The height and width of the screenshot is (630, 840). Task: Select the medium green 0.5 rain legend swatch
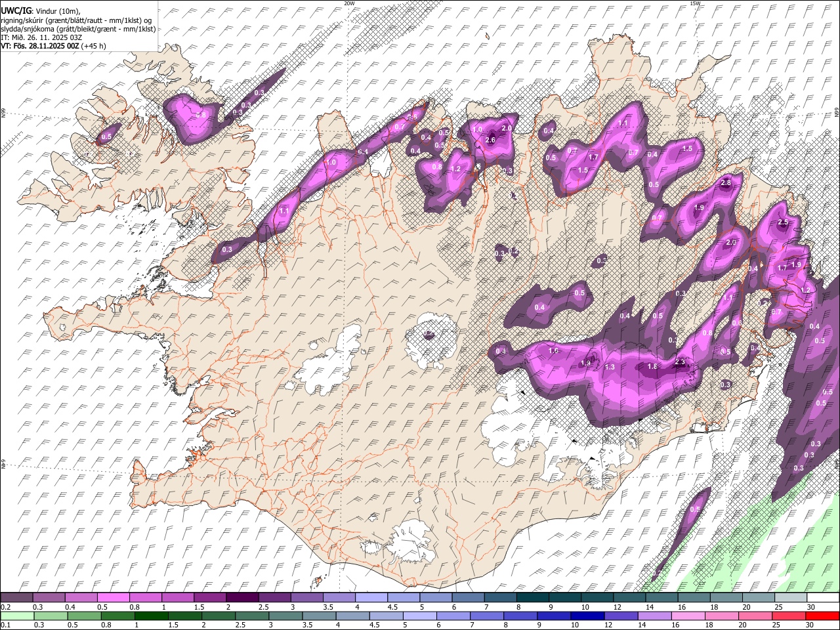[x=85, y=616]
